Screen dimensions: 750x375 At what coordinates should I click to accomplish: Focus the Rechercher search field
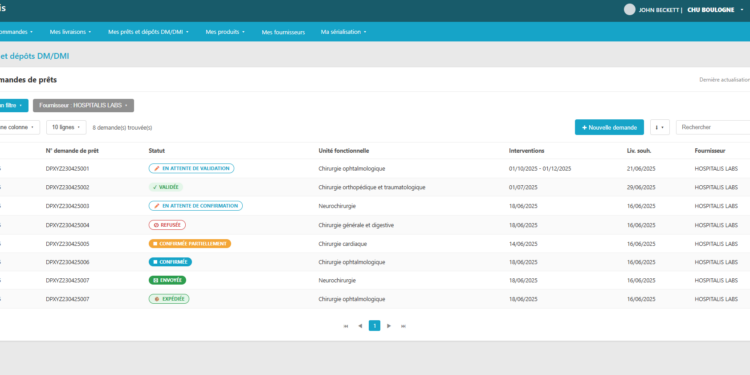[x=713, y=127]
